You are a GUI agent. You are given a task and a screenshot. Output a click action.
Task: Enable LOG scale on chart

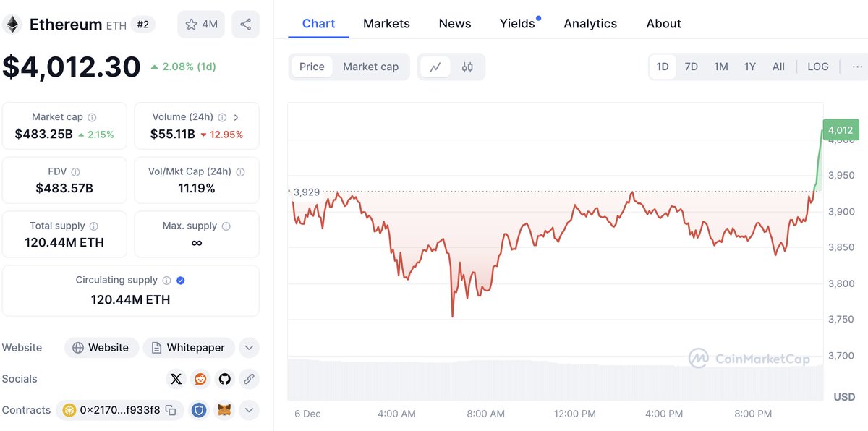(x=817, y=67)
